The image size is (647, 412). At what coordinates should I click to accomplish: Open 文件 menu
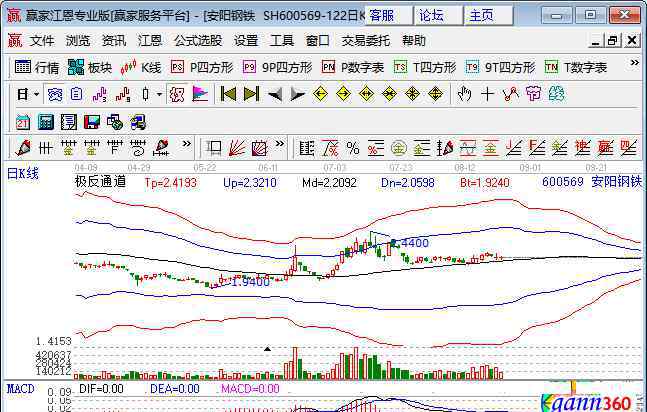[42, 40]
